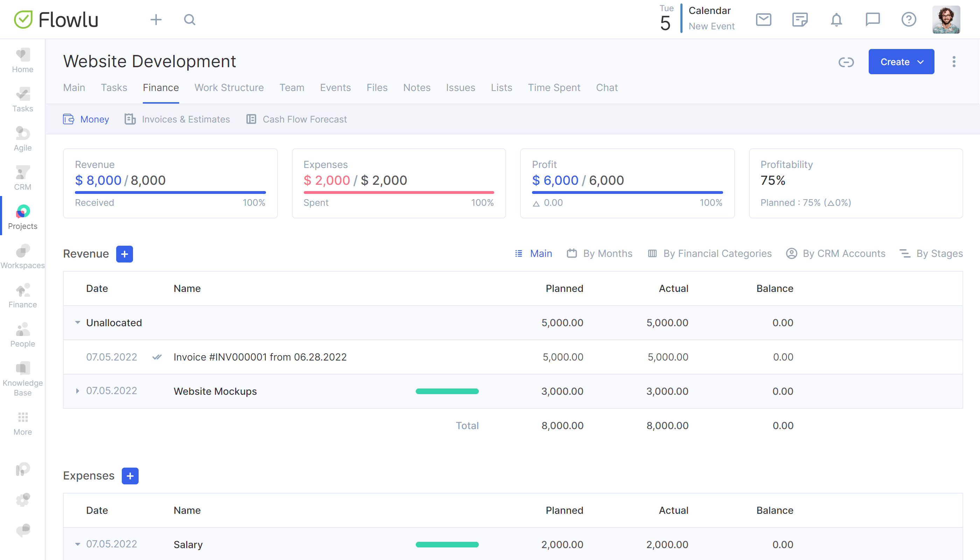
Task: Open the Create dropdown button
Action: pos(901,62)
